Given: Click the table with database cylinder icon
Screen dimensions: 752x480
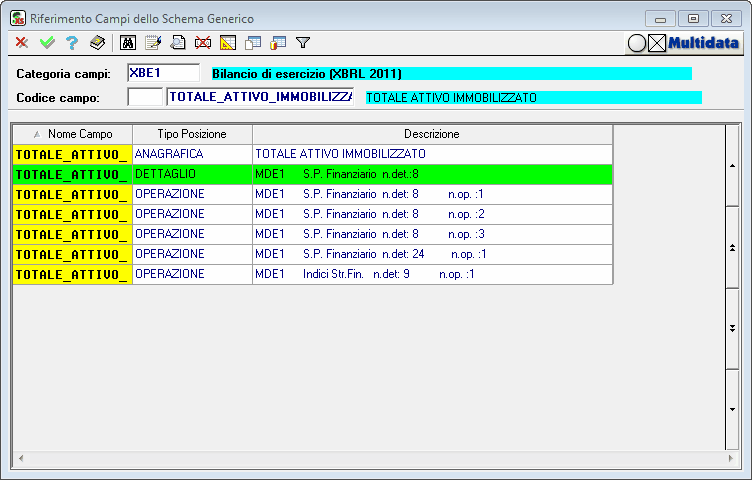Looking at the screenshot, I should pyautogui.click(x=278, y=43).
